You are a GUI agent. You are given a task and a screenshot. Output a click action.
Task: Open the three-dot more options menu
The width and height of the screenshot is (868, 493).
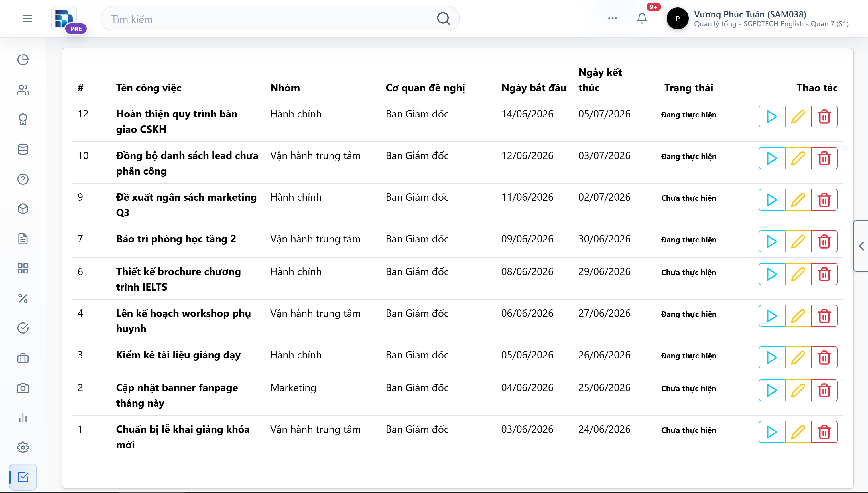(x=613, y=19)
